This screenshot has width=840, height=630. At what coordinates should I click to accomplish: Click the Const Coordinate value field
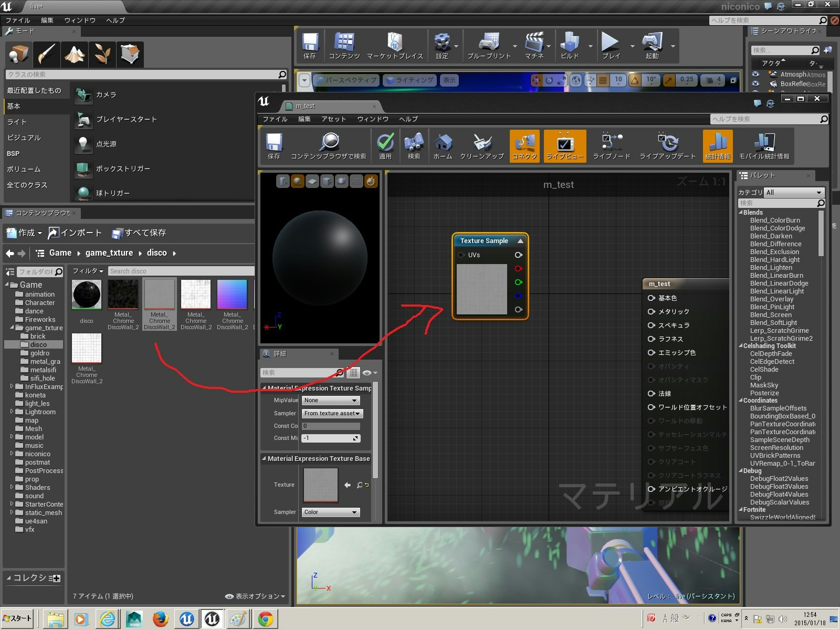pos(331,426)
